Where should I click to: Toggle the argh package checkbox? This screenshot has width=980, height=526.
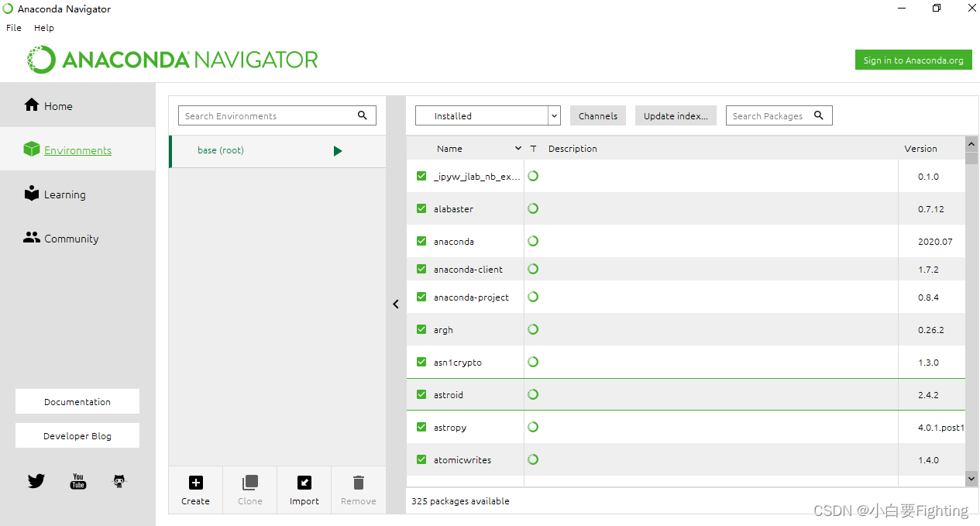[x=421, y=329]
